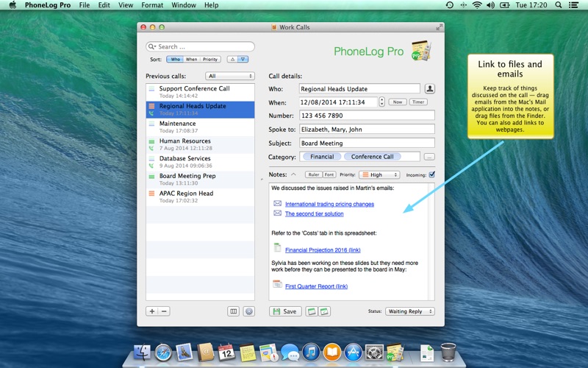Open the Edit menu

tap(104, 5)
